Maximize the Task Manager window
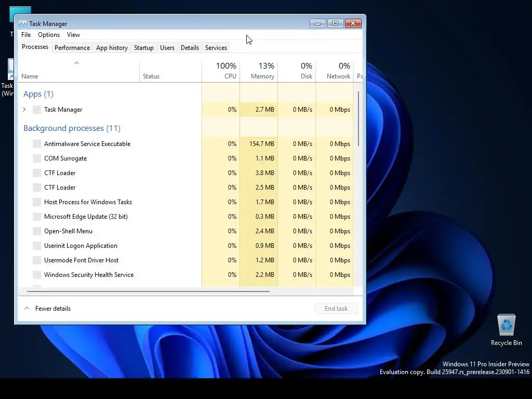Screen dimensions: 532x399 pos(335,23)
